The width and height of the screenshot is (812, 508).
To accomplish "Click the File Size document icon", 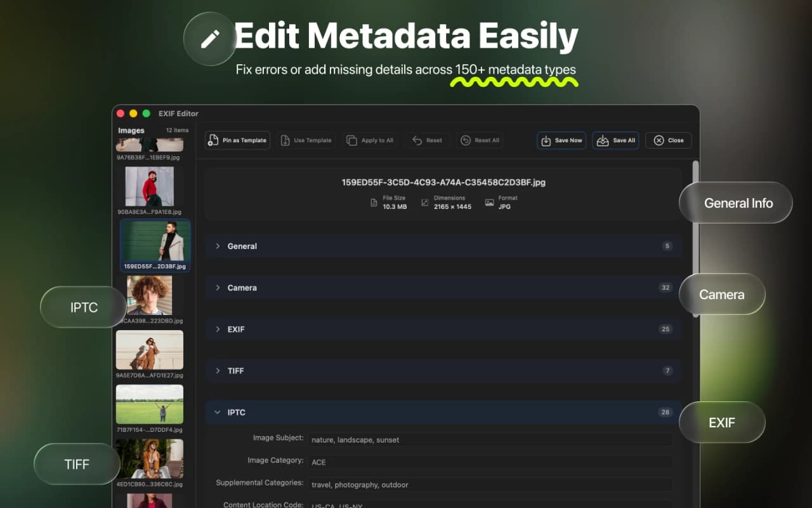I will [x=375, y=202].
